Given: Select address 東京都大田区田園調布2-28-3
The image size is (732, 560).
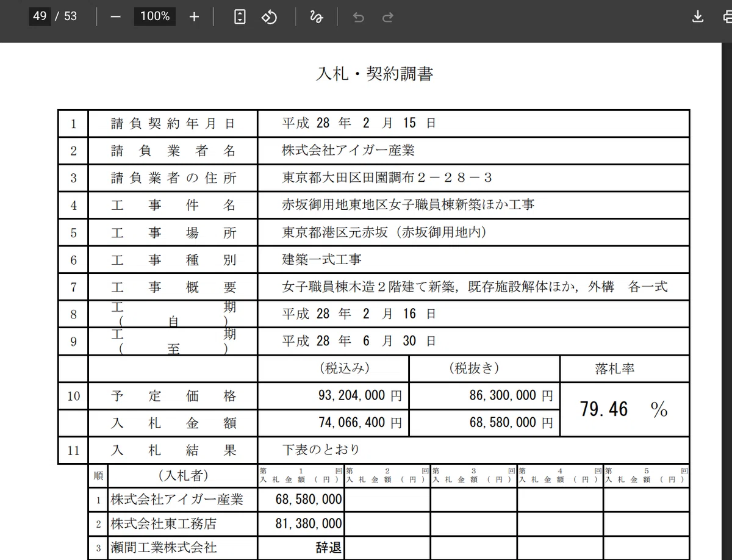Looking at the screenshot, I should 387,178.
